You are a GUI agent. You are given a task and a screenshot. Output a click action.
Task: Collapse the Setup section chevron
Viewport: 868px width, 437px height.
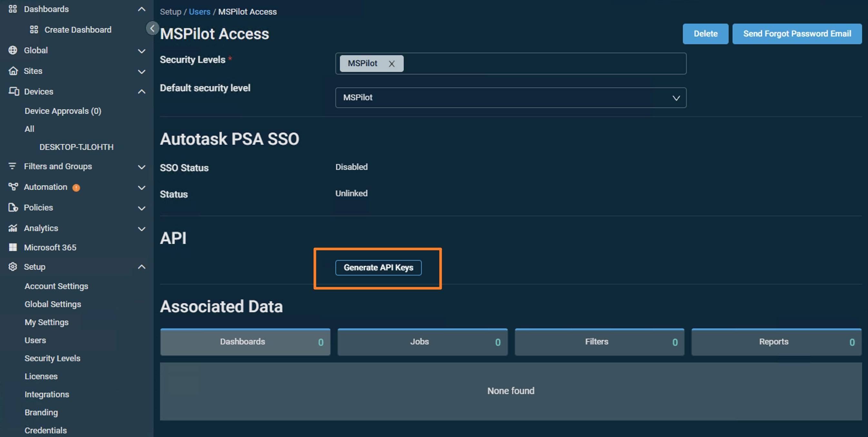point(142,267)
